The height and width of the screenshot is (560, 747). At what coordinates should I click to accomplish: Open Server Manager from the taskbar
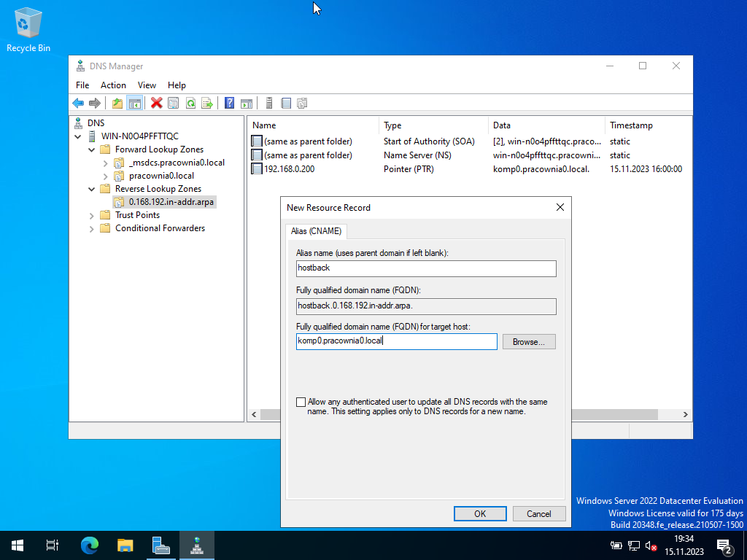pos(161,545)
